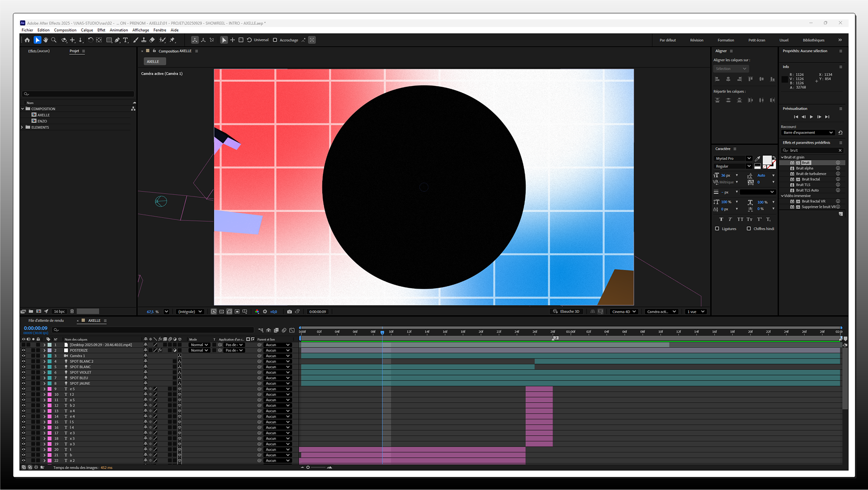Select the Bibliothèques workspace
Image resolution: width=868 pixels, height=490 pixels.
click(x=813, y=40)
